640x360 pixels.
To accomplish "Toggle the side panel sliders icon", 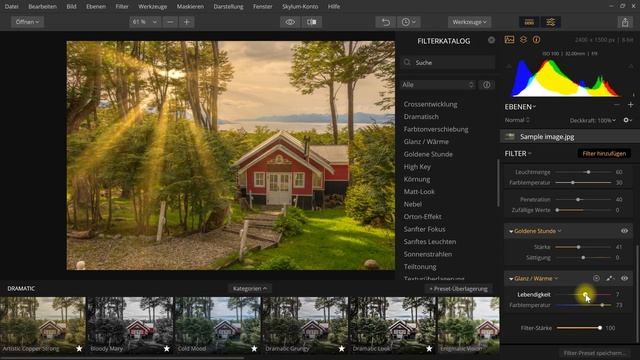I will (x=551, y=22).
